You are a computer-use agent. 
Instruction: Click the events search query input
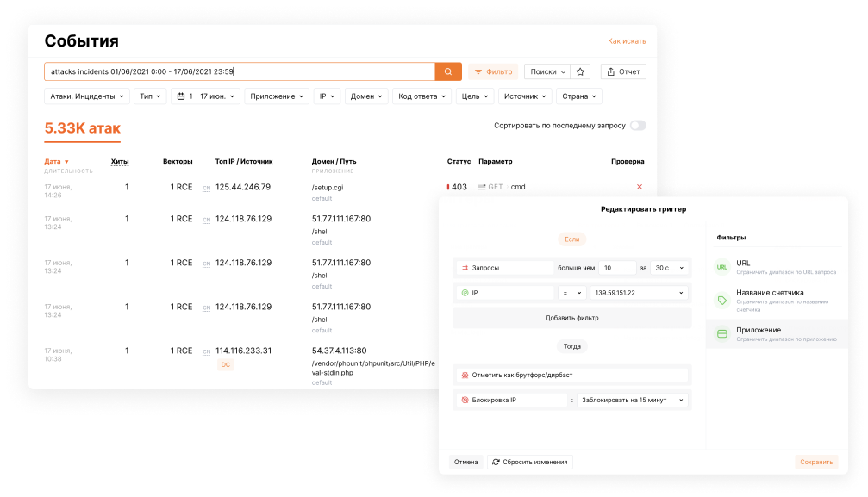(240, 72)
